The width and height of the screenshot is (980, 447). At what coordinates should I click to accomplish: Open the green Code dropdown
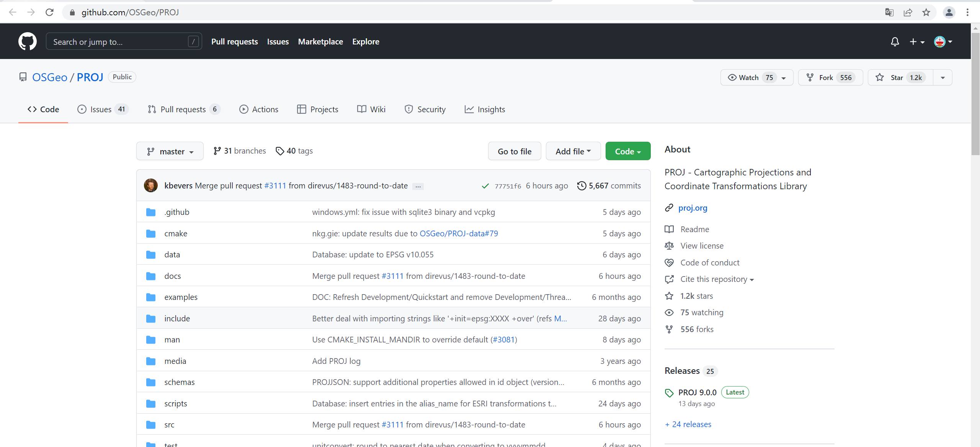(x=628, y=151)
